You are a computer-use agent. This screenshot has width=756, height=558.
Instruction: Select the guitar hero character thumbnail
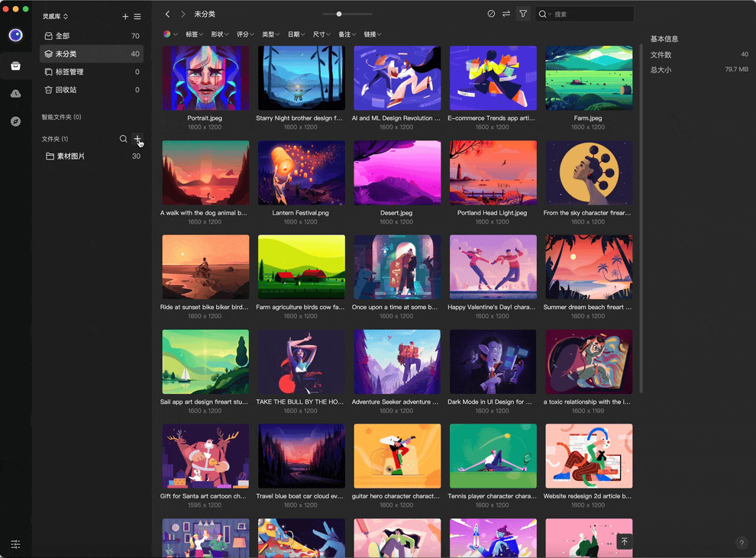[x=397, y=456]
